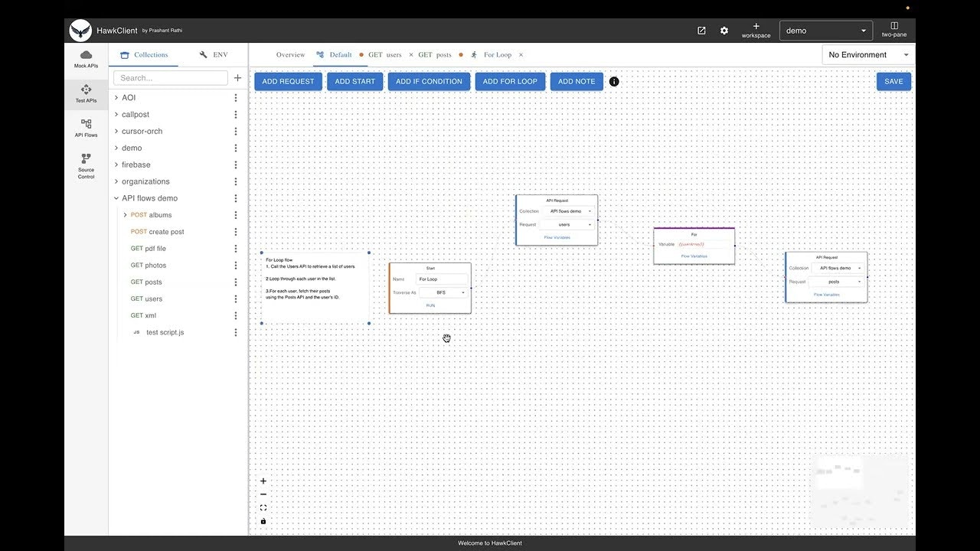The width and height of the screenshot is (980, 551).
Task: Open HawkClient settings gear
Action: (724, 30)
